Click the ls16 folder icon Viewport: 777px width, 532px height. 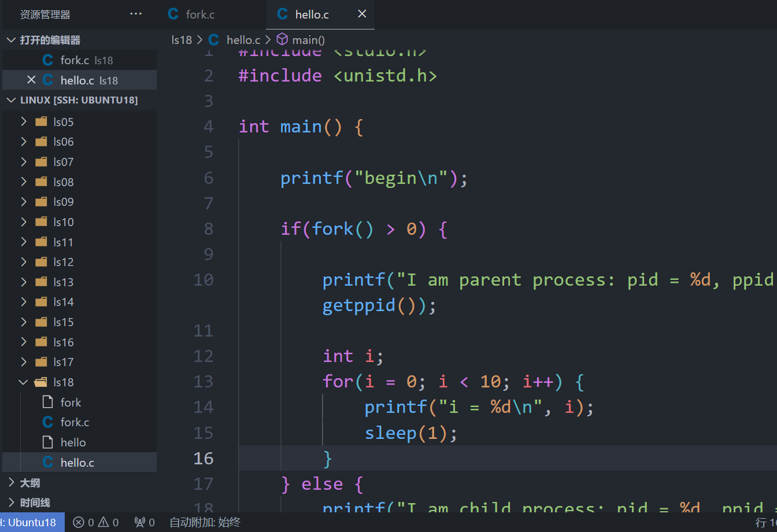(41, 342)
